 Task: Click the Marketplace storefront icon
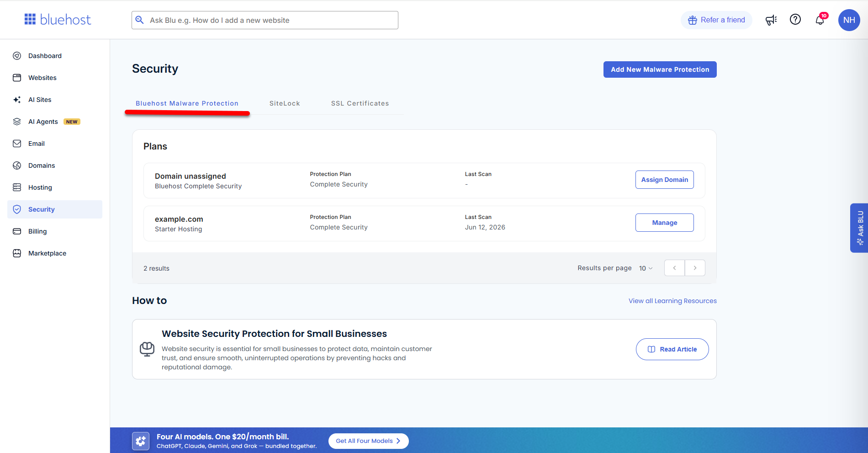point(17,253)
